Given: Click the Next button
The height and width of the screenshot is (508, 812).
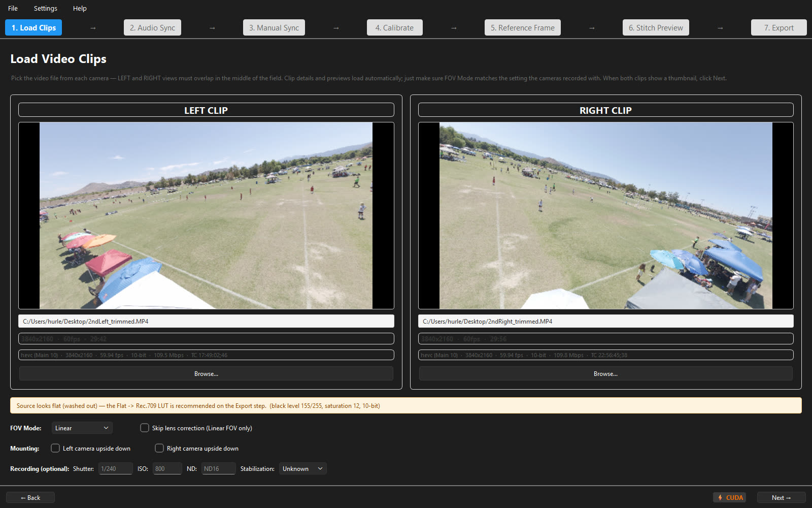Looking at the screenshot, I should (x=781, y=498).
